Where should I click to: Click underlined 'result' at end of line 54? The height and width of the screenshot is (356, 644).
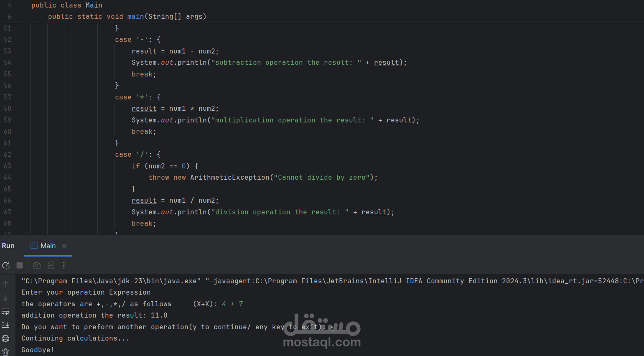click(x=387, y=63)
